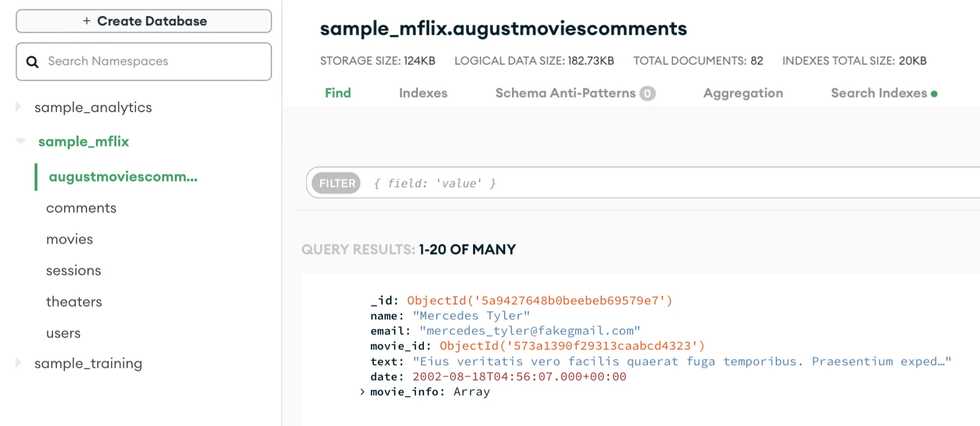Select the users collection

(x=64, y=333)
